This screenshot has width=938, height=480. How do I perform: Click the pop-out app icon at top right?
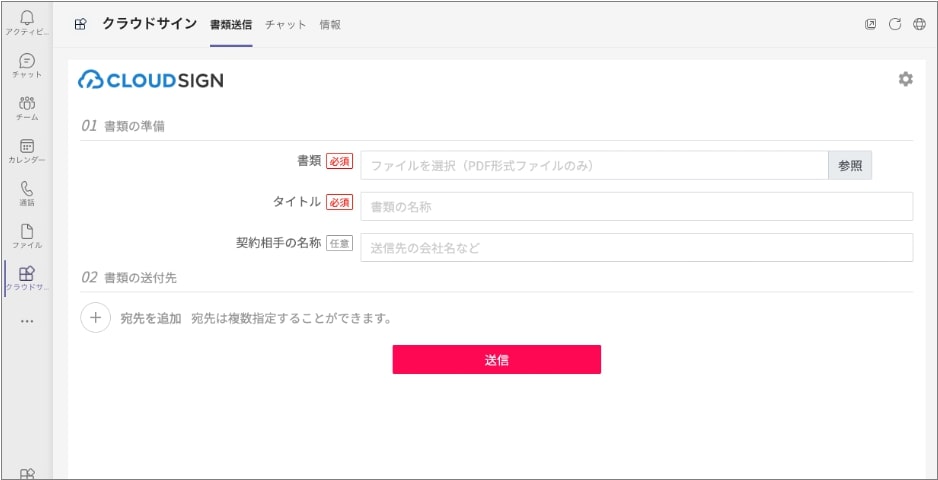click(870, 24)
